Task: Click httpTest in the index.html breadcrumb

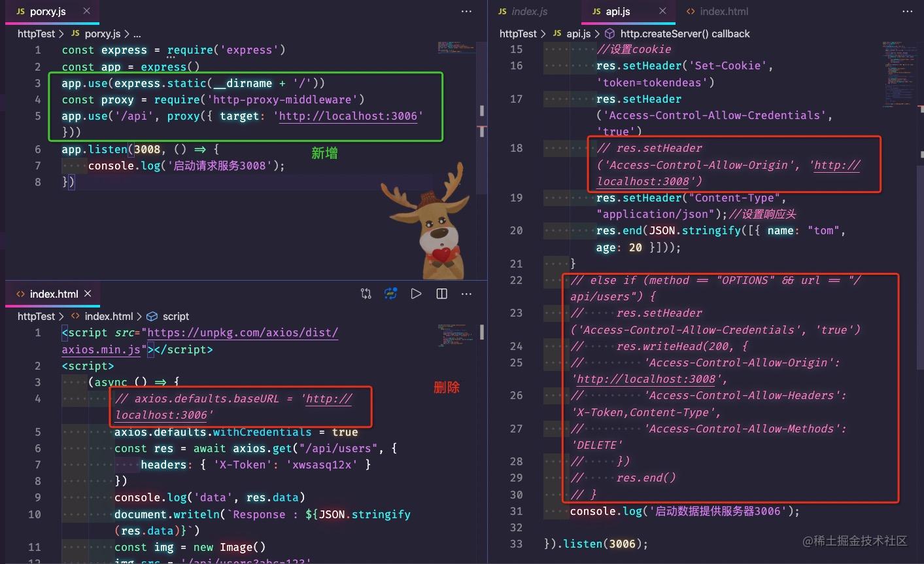Action: coord(36,316)
